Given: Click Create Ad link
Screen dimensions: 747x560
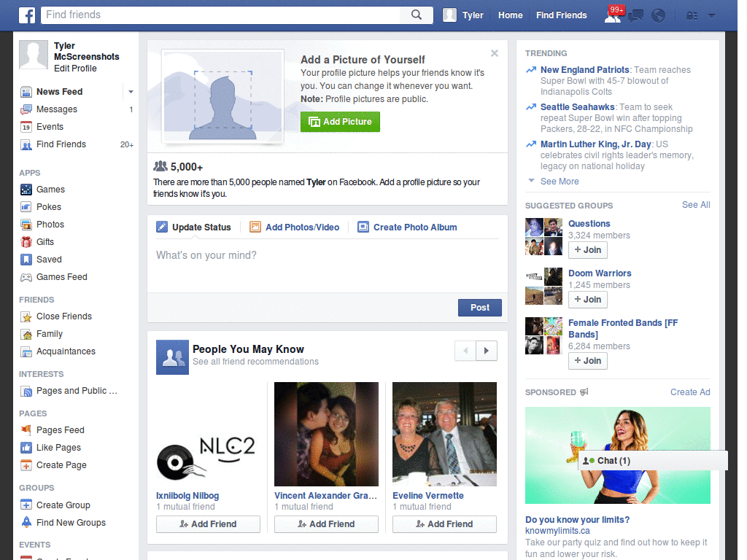Looking at the screenshot, I should click(690, 392).
